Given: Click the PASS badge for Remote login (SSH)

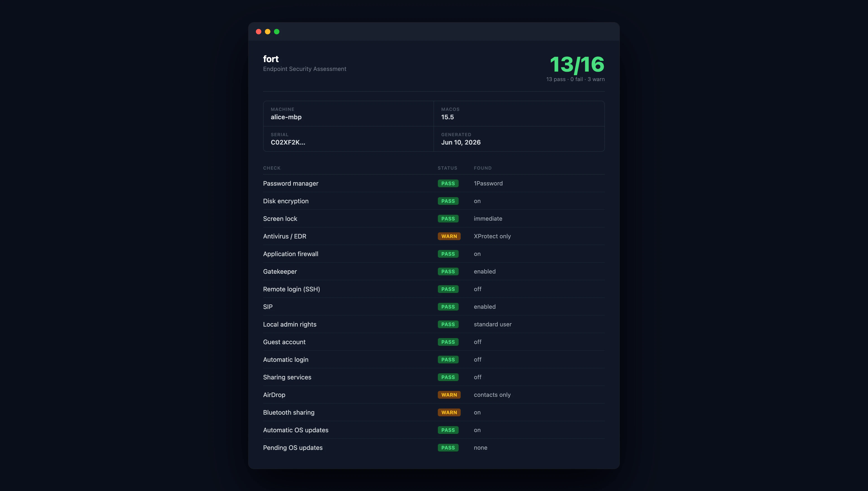Looking at the screenshot, I should [448, 289].
